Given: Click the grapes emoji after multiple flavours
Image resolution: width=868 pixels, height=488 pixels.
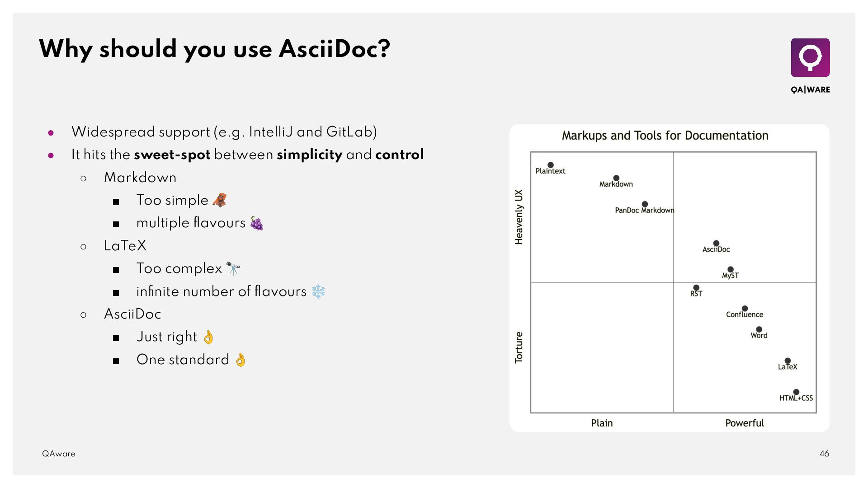Looking at the screenshot, I should pyautogui.click(x=257, y=223).
